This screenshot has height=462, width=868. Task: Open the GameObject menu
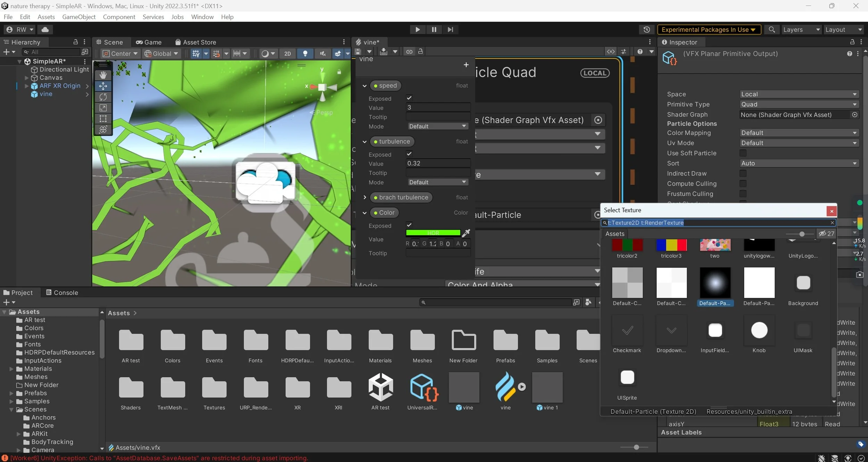79,17
